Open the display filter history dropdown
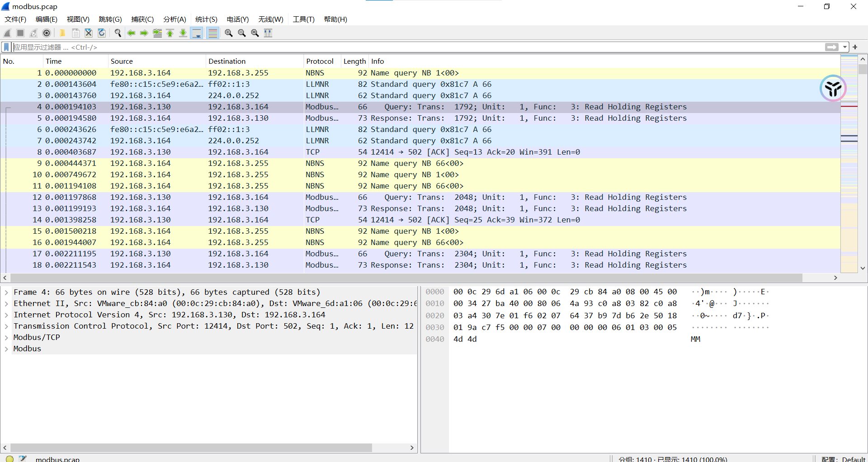Screen dimensions: 868x462 [x=844, y=47]
